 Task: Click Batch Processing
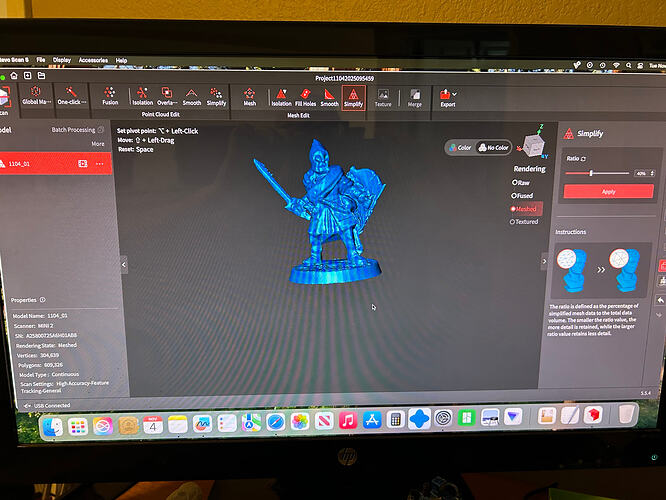pyautogui.click(x=73, y=130)
